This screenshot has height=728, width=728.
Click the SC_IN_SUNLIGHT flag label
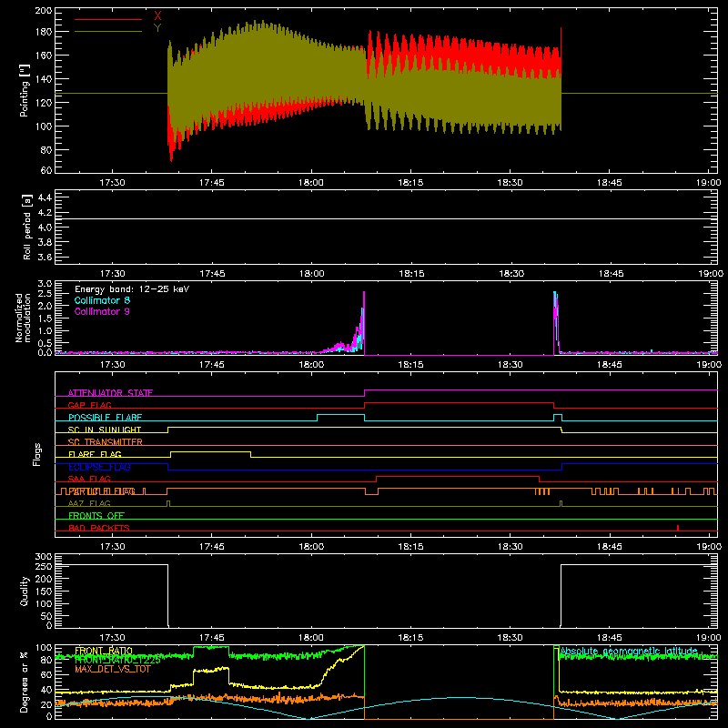coord(105,430)
